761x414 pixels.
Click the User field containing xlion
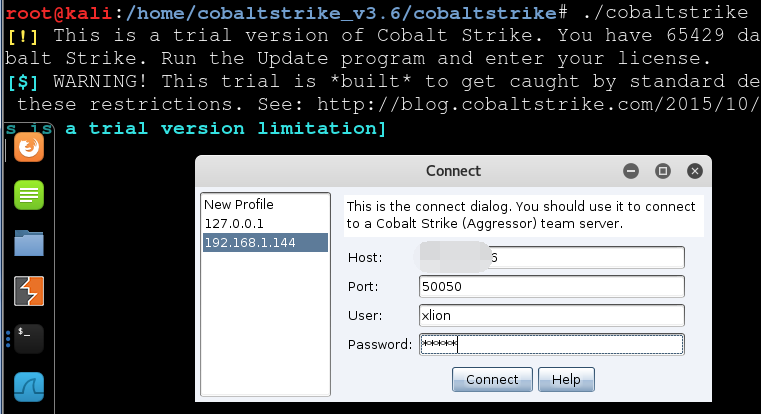552,315
